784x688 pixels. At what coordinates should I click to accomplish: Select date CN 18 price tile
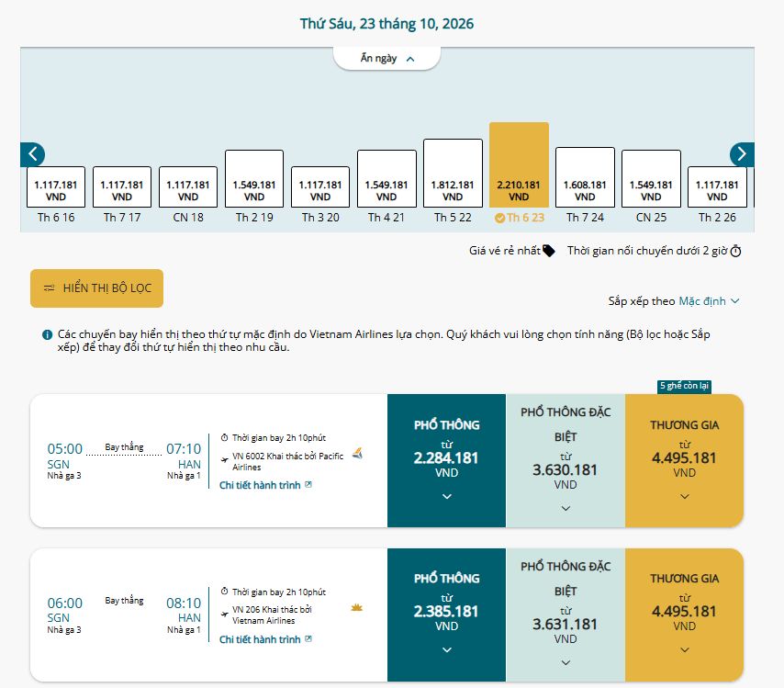tap(188, 186)
